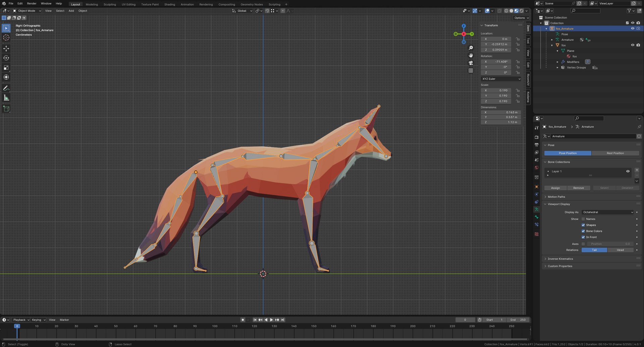This screenshot has width=644, height=347.
Task: Click the Assign button
Action: 555,188
